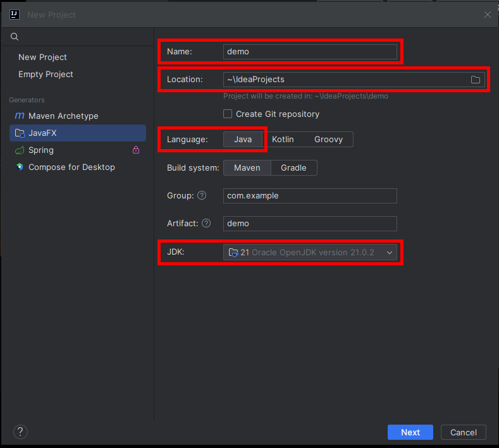Select Maven Archetype generator
Image resolution: width=499 pixels, height=448 pixels.
[x=78, y=116]
